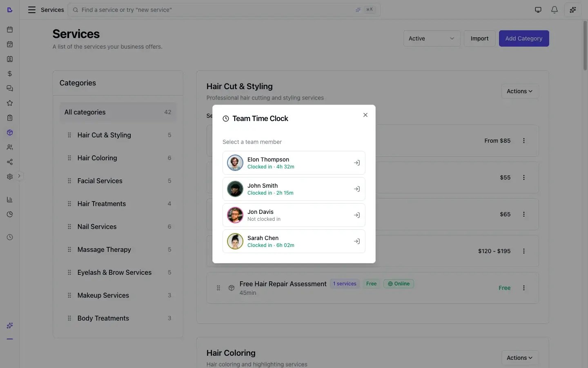588x368 pixels.
Task: Click the 'Online' badge on Free Hair Repair
Action: (x=399, y=284)
